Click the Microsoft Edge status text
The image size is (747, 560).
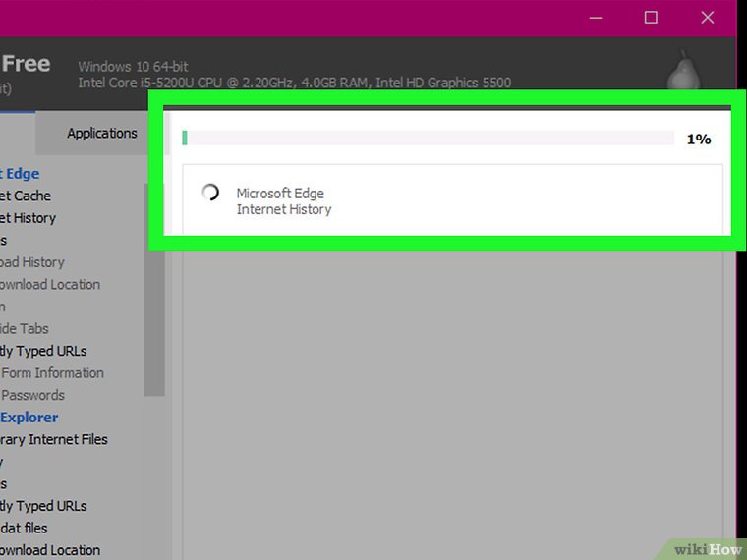coord(280,194)
